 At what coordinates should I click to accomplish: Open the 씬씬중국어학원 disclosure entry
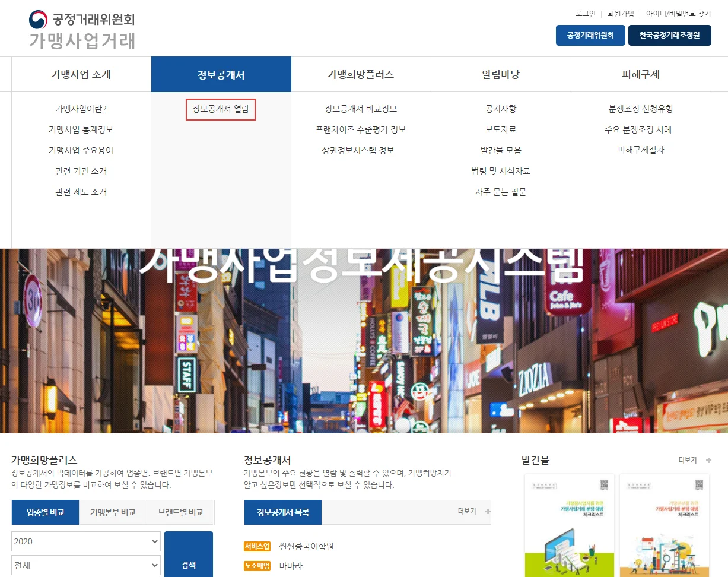[x=306, y=546]
